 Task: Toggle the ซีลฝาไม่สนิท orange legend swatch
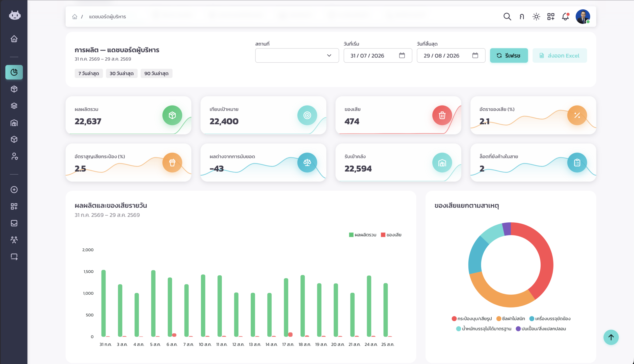point(499,318)
